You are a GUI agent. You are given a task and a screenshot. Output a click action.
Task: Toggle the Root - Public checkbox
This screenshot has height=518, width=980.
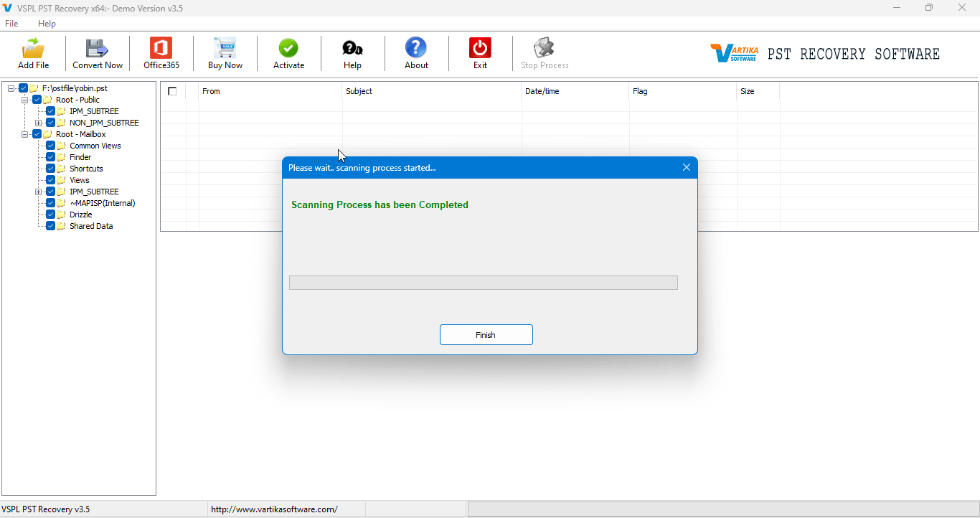coord(37,100)
